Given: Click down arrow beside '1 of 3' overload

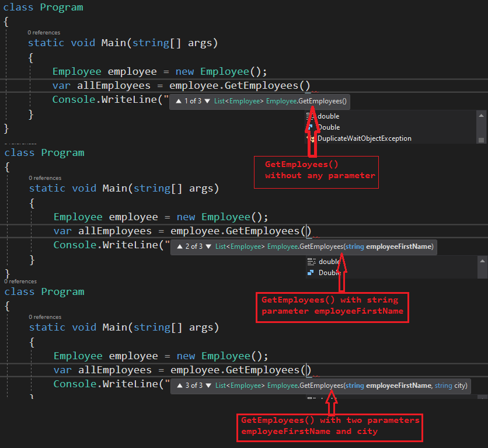Looking at the screenshot, I should coord(207,101).
